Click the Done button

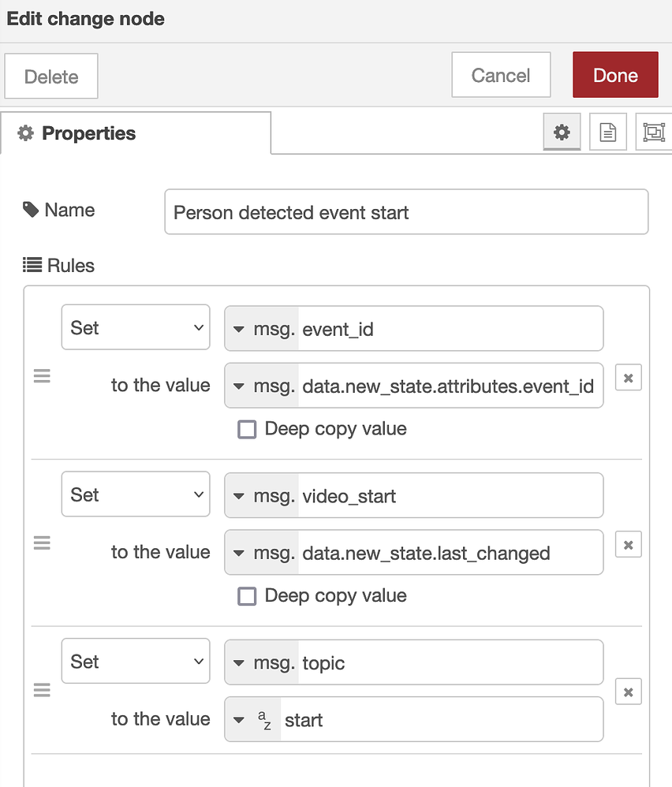(x=615, y=75)
